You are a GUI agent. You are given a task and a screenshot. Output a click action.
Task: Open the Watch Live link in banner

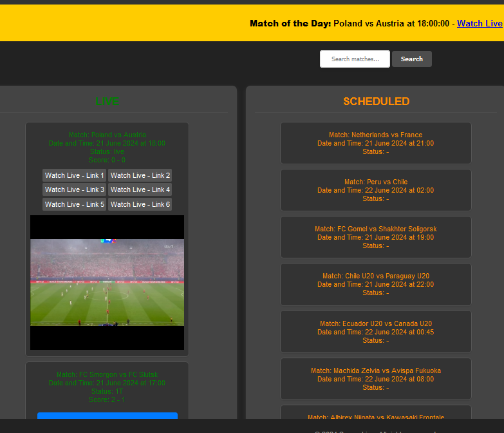pos(480,23)
